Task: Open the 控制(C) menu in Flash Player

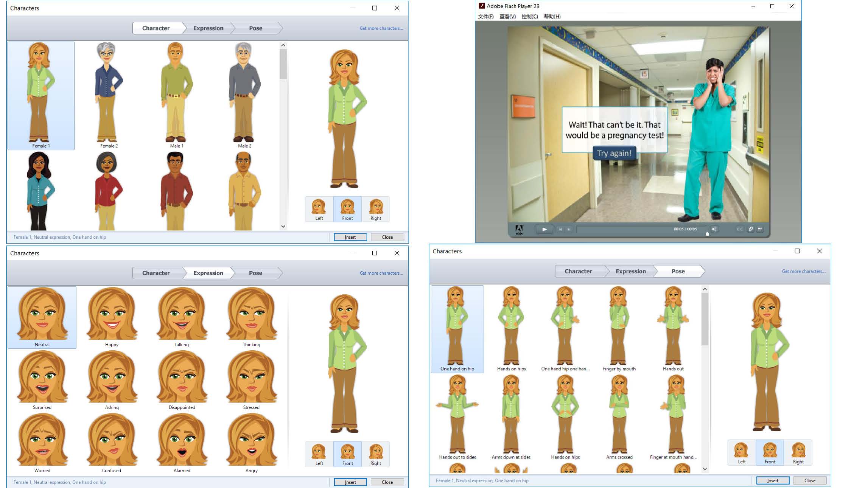Action: pyautogui.click(x=529, y=17)
